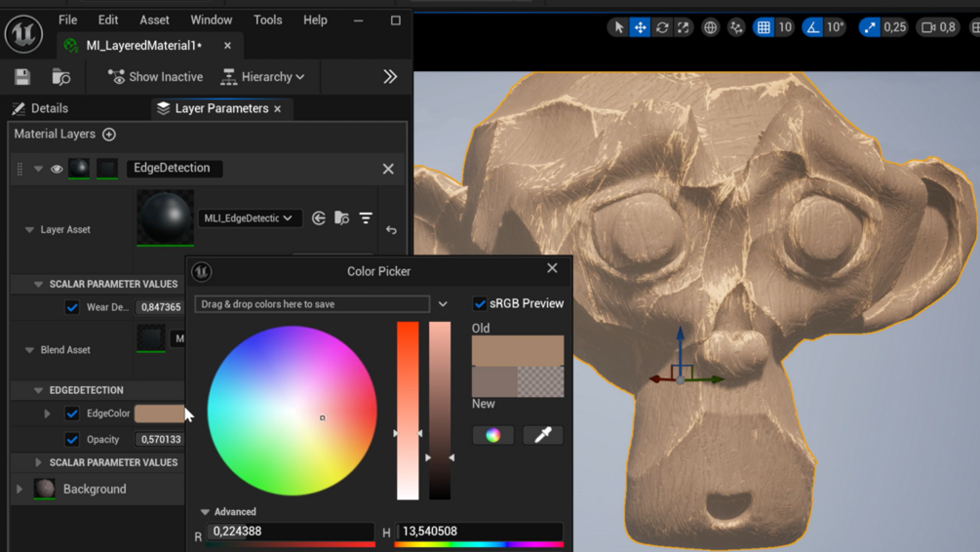
Task: Click the Background layer thumbnail
Action: 44,489
